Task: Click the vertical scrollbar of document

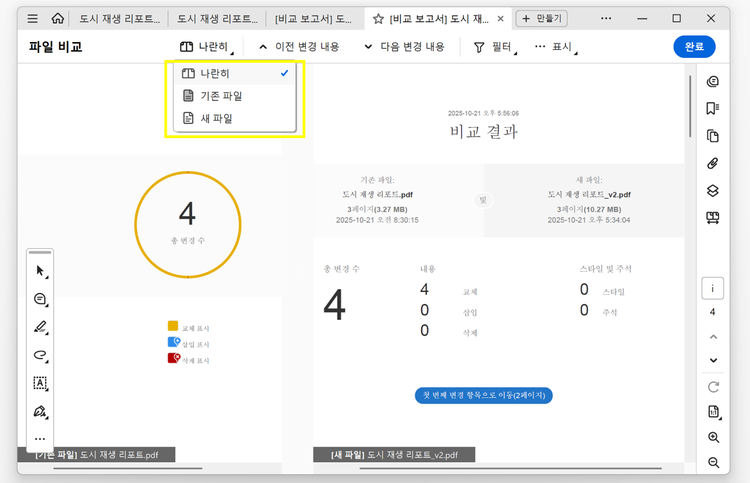Action: [690, 106]
